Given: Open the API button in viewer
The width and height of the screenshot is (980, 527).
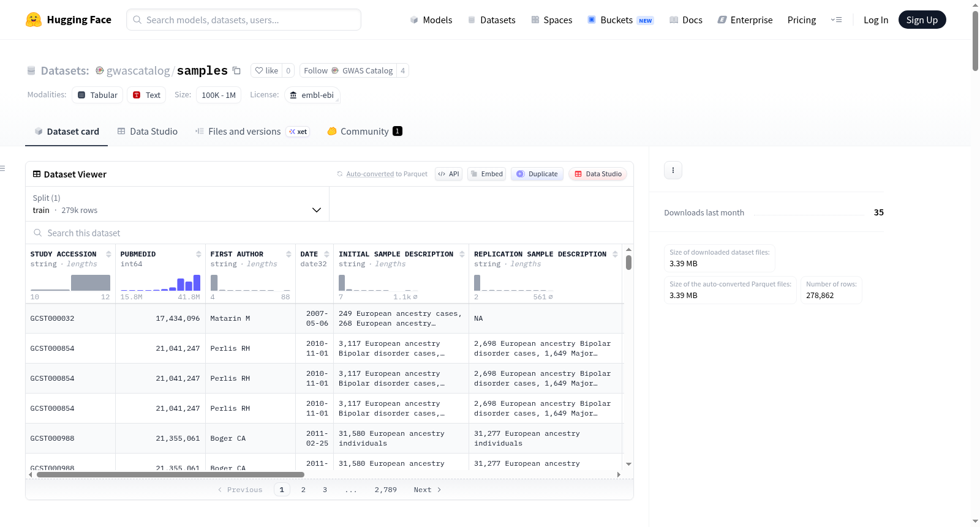Looking at the screenshot, I should coord(448,174).
